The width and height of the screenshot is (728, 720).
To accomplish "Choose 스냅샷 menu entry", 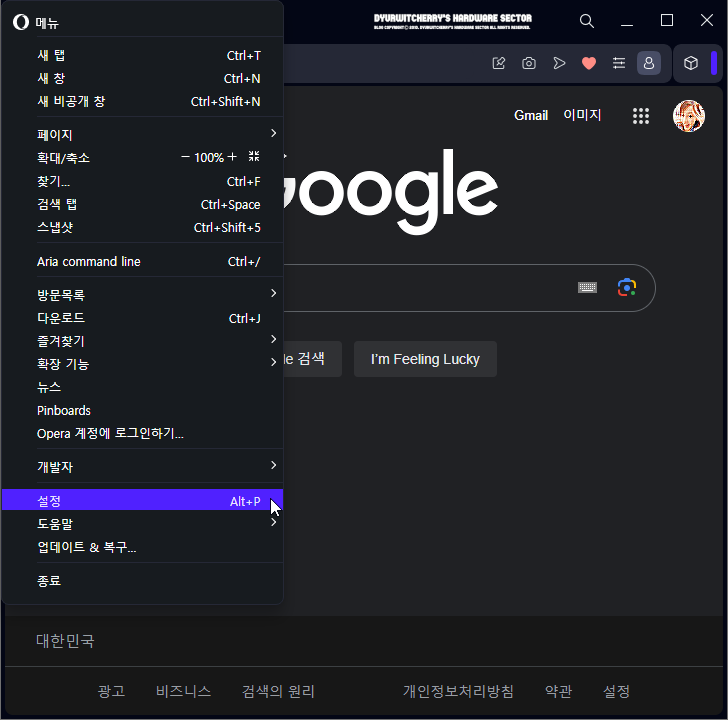I will coord(143,227).
